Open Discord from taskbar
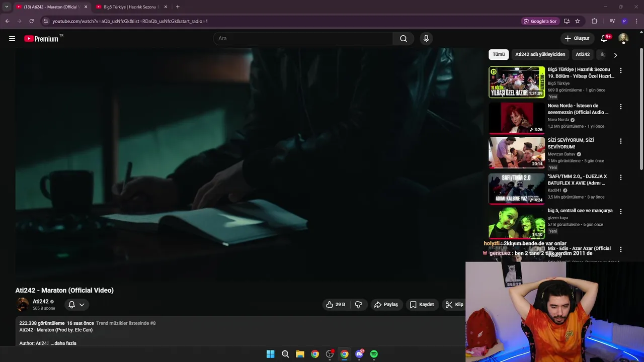The height and width of the screenshot is (362, 644). point(359,354)
